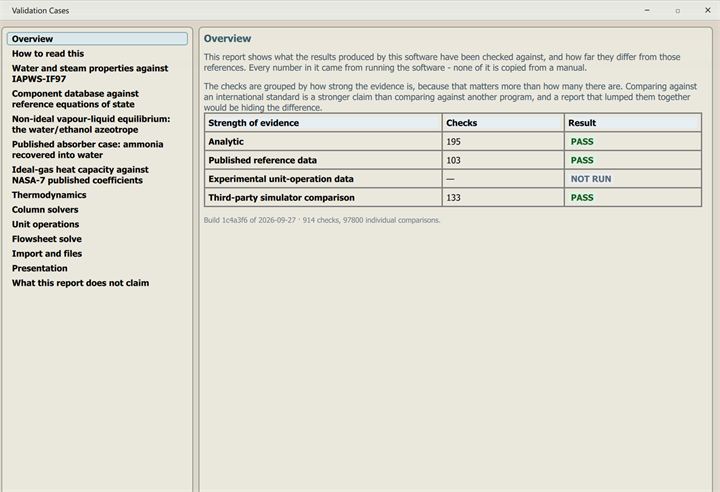720x492 pixels.
Task: Open Component database against reference equations
Action: click(75, 99)
